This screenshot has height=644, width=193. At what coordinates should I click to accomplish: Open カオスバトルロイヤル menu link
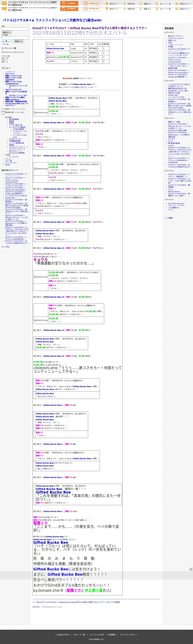14,90
